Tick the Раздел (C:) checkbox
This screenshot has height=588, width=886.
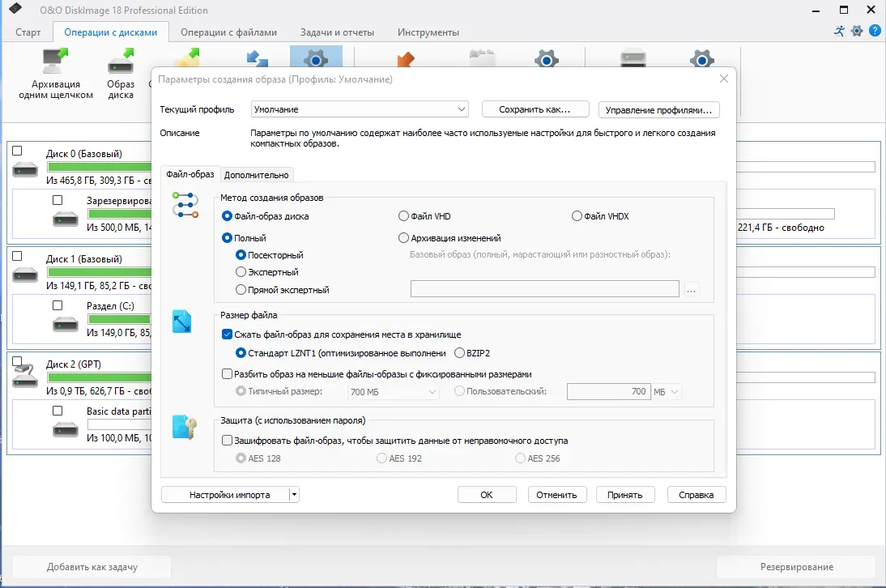tap(58, 305)
